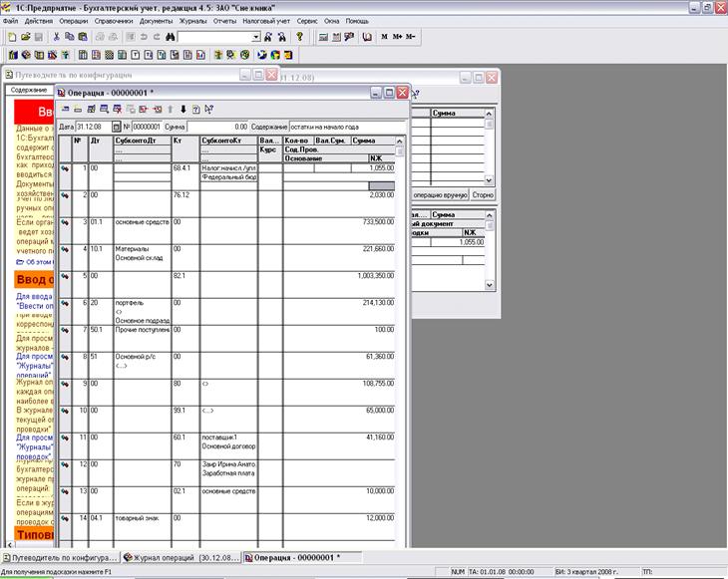Click the Дата input field with 31.12.08
The height and width of the screenshot is (579, 728).
pos(94,127)
